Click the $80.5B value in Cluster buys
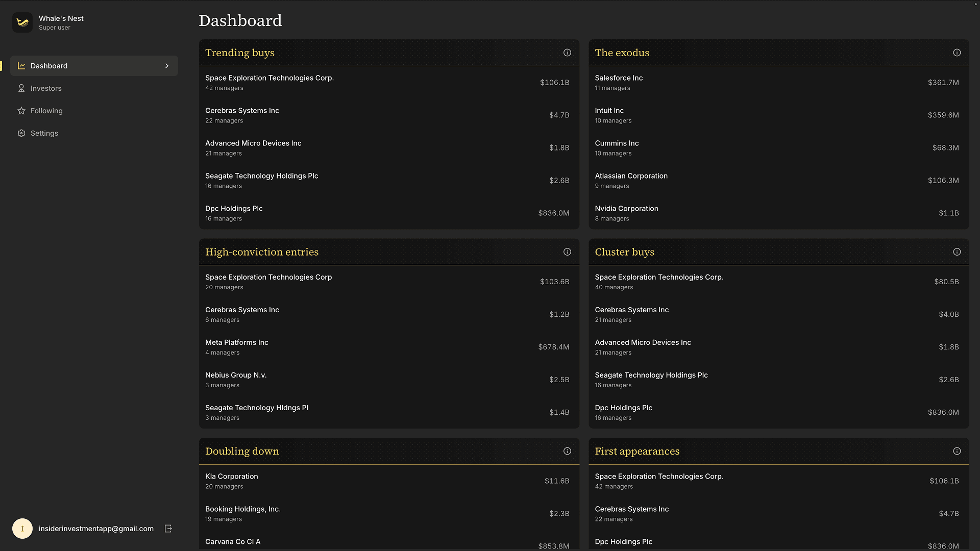 (x=946, y=282)
